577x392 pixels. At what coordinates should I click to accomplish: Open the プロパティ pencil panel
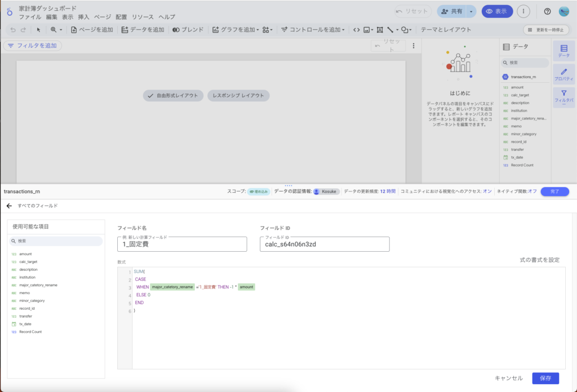pyautogui.click(x=563, y=75)
